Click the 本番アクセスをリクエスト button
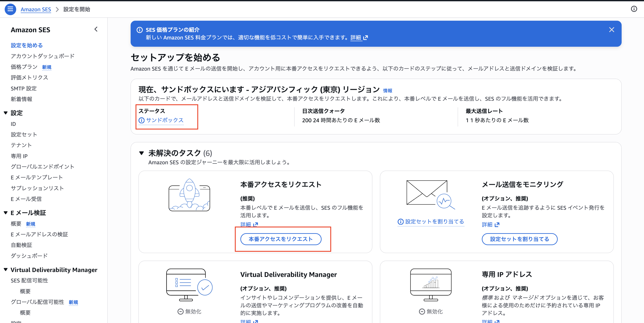The image size is (644, 323). (281, 239)
